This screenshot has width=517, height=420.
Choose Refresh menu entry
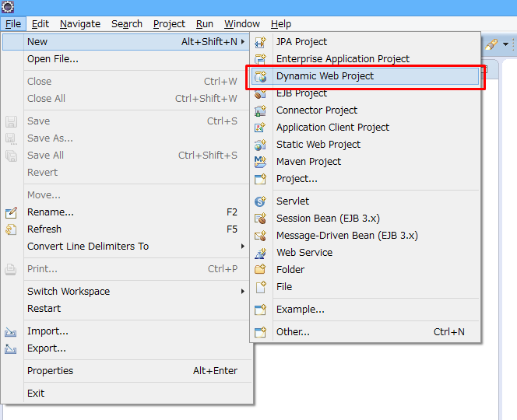coord(125,229)
